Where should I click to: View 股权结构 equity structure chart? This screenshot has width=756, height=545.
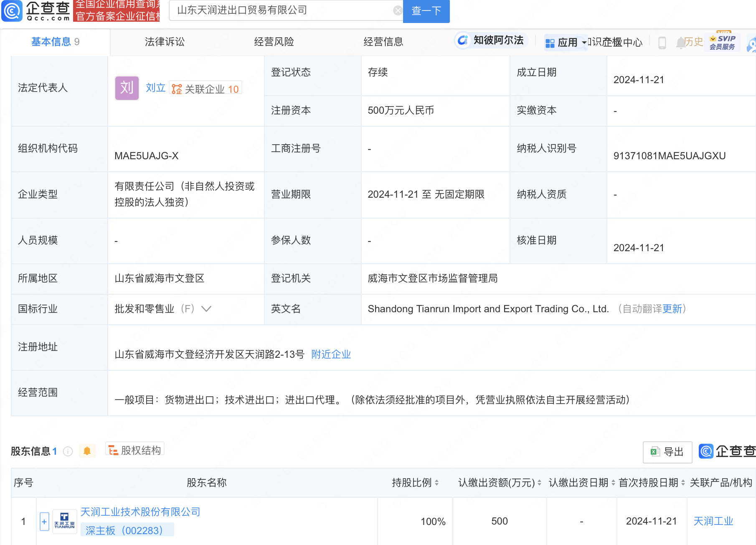(134, 450)
